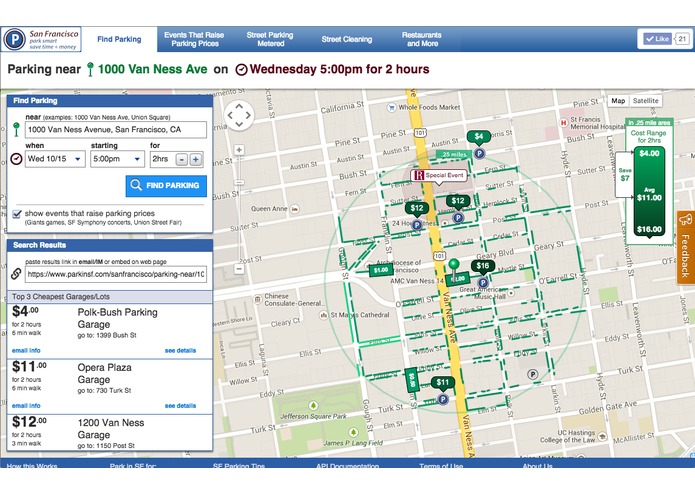Decrease parking duration with minus button
This screenshot has width=695, height=494.
click(182, 159)
